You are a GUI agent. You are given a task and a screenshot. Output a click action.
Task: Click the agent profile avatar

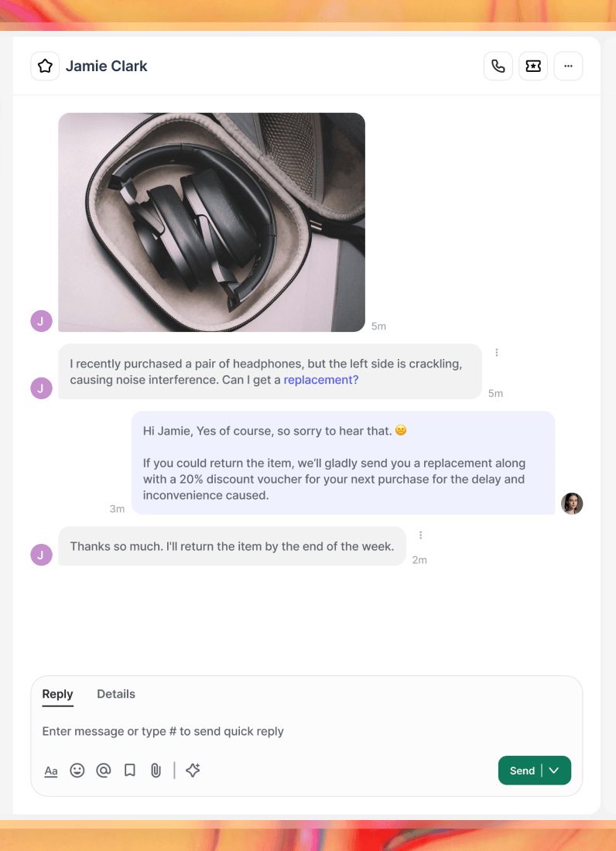pos(572,504)
